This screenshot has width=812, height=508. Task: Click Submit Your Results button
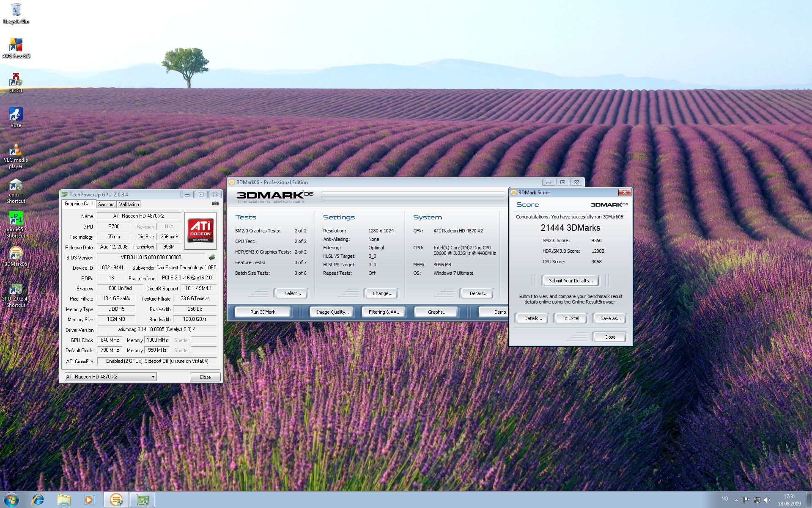570,281
